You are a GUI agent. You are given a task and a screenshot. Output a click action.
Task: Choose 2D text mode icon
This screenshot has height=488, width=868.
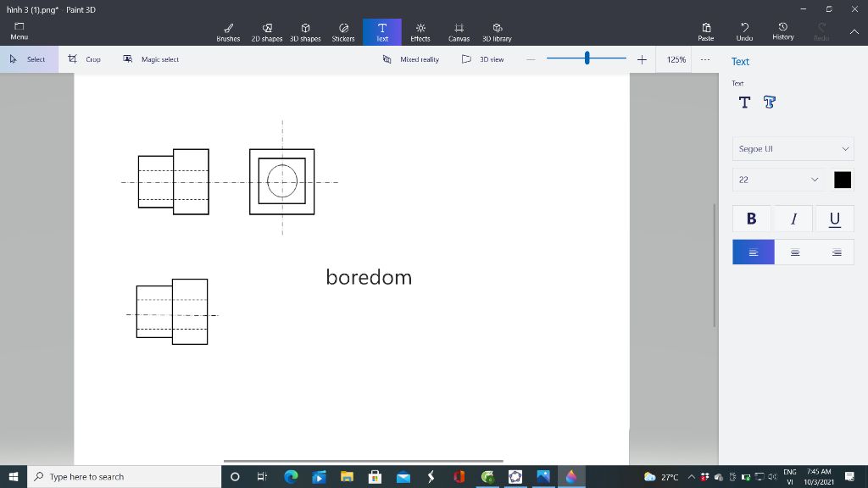(x=744, y=103)
